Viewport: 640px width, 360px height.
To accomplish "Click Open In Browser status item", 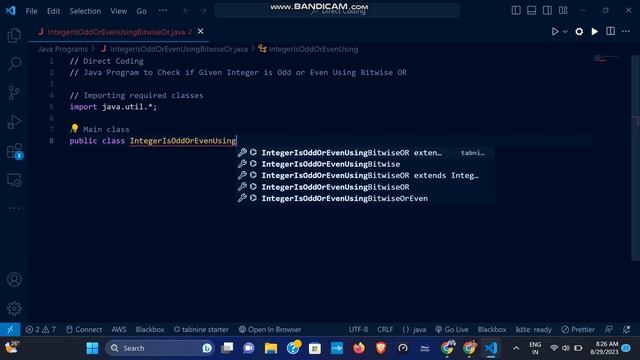I will [270, 329].
